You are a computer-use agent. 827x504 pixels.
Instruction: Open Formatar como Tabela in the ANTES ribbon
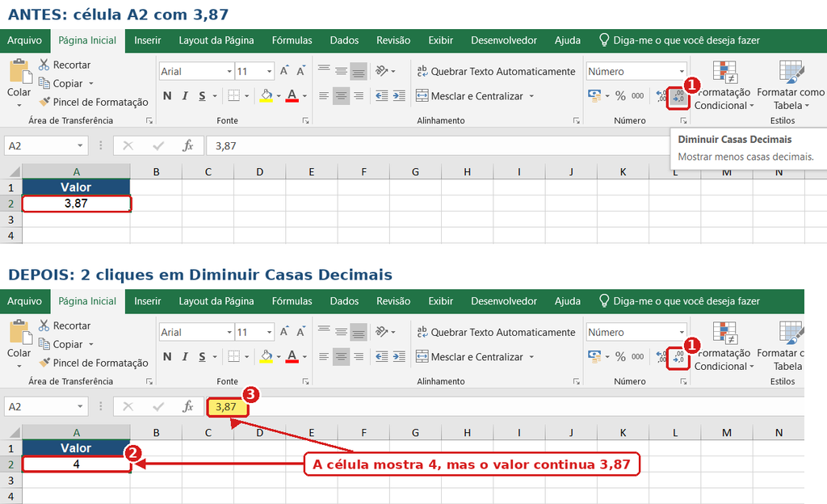[791, 86]
